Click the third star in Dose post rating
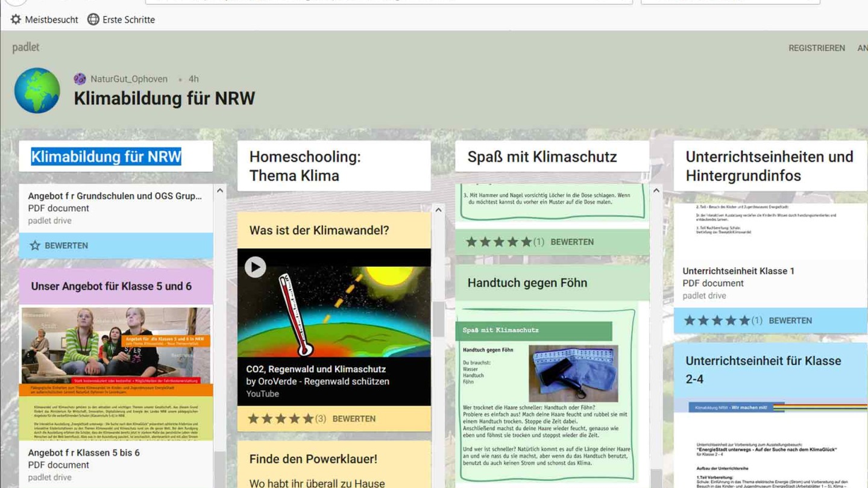The width and height of the screenshot is (868, 488). (499, 242)
